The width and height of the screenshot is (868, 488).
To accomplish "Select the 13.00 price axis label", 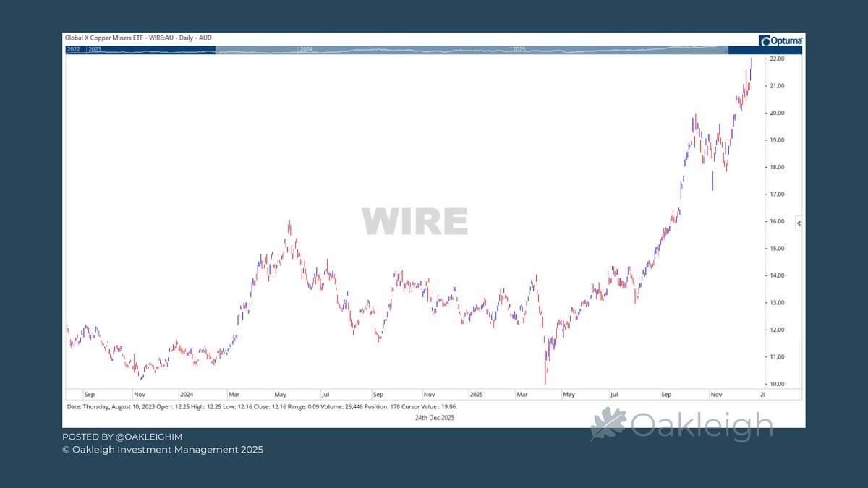I will coord(777,303).
